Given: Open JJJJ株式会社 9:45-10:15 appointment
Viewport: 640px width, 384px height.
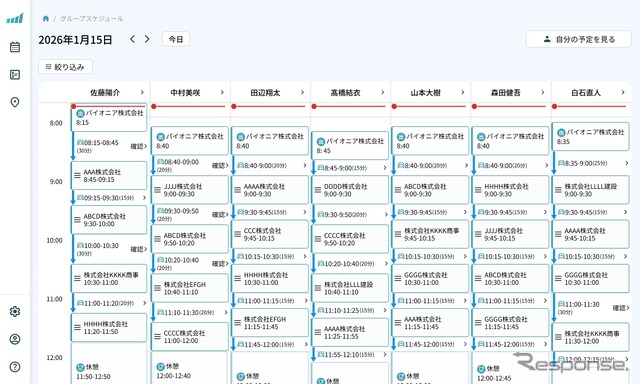Looking at the screenshot, I should (510, 234).
